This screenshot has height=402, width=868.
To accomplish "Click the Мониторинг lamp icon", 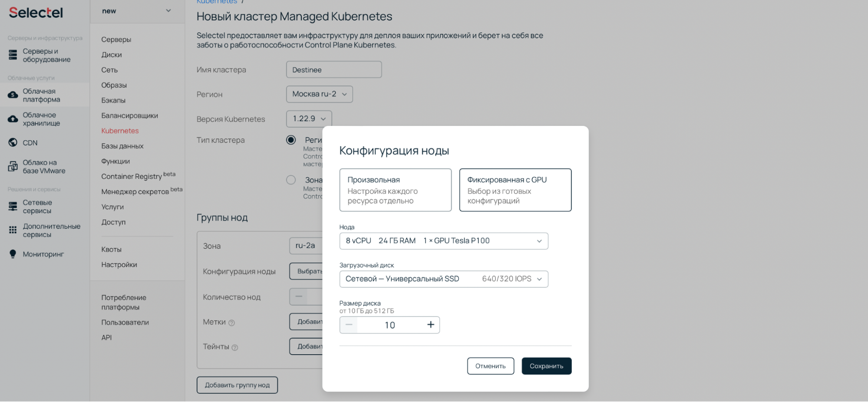I will coord(12,254).
